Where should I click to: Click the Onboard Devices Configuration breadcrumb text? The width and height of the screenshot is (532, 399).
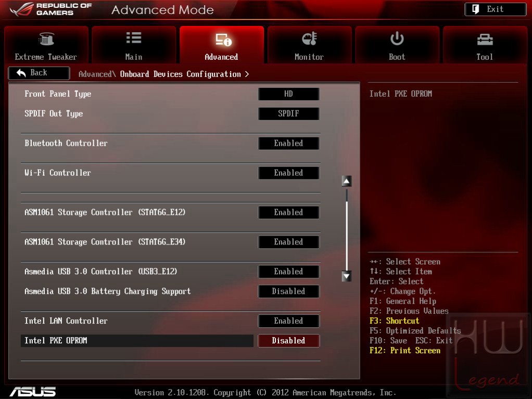point(181,74)
